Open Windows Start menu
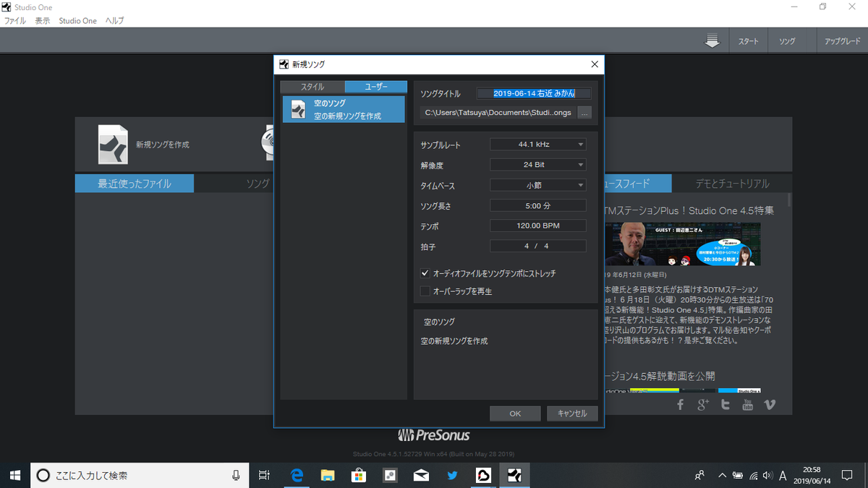Screen dimensions: 868x488 tap(15, 475)
